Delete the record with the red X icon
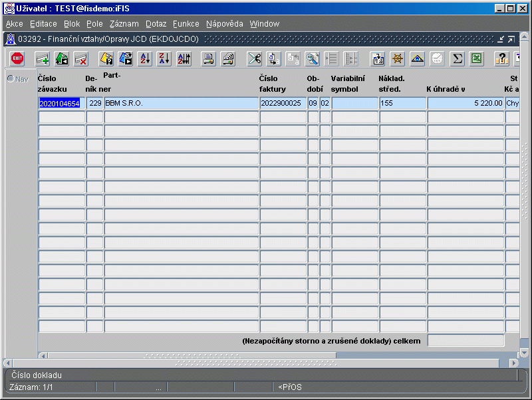 (x=81, y=58)
